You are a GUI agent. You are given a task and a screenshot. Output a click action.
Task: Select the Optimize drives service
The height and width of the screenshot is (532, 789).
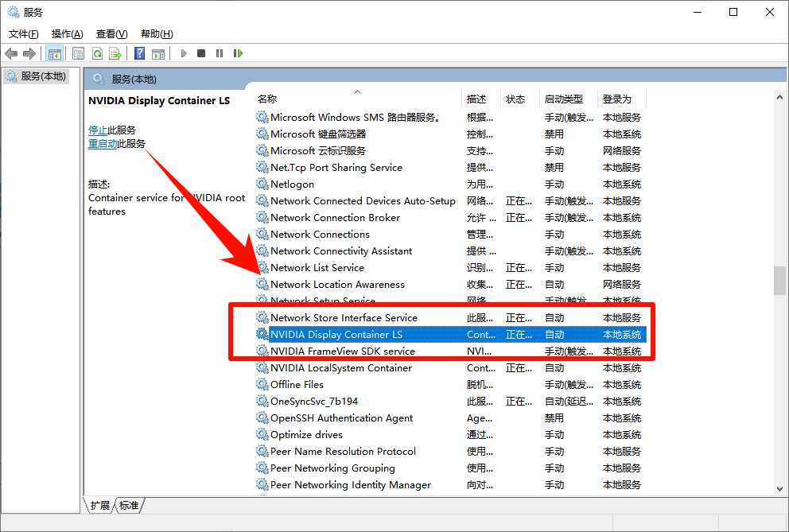pyautogui.click(x=450, y=434)
